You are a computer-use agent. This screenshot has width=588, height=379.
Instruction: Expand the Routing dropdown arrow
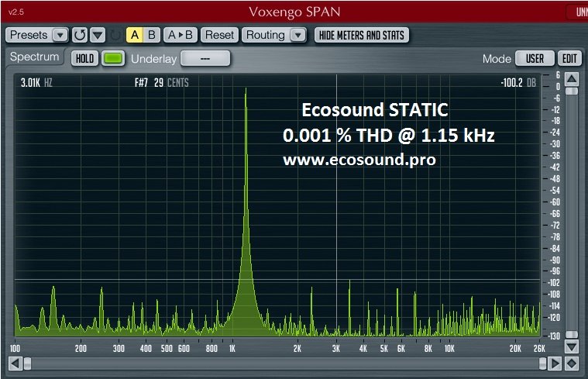(x=298, y=36)
